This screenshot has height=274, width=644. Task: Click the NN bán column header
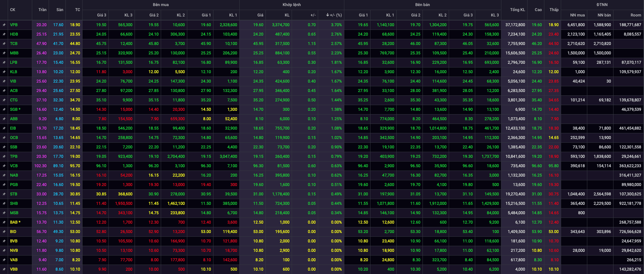(604, 15)
